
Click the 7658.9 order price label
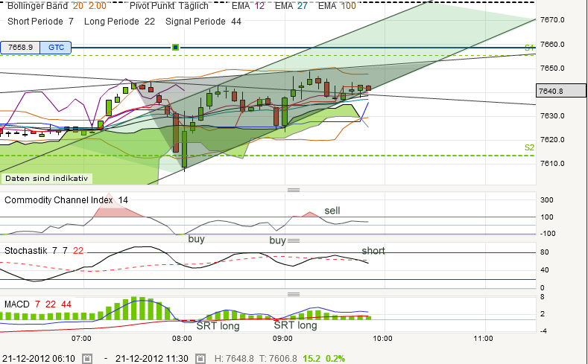(x=20, y=48)
